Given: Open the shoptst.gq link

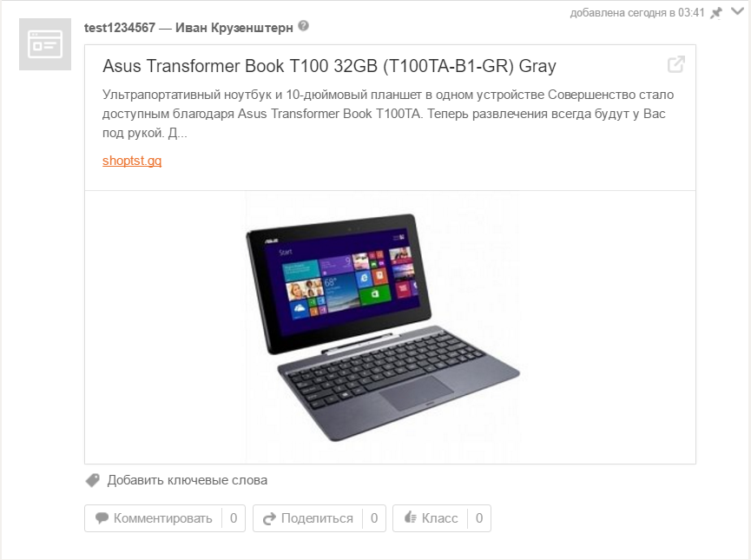Looking at the screenshot, I should coord(132,161).
